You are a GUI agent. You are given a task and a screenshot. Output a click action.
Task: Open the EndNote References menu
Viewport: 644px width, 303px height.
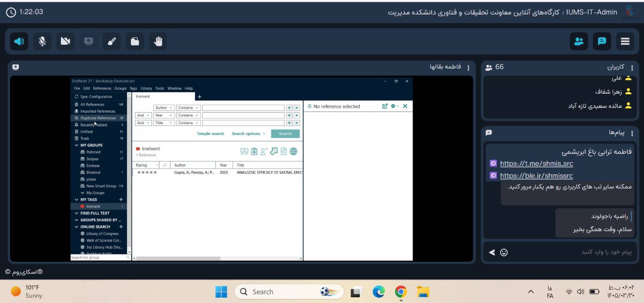click(102, 89)
